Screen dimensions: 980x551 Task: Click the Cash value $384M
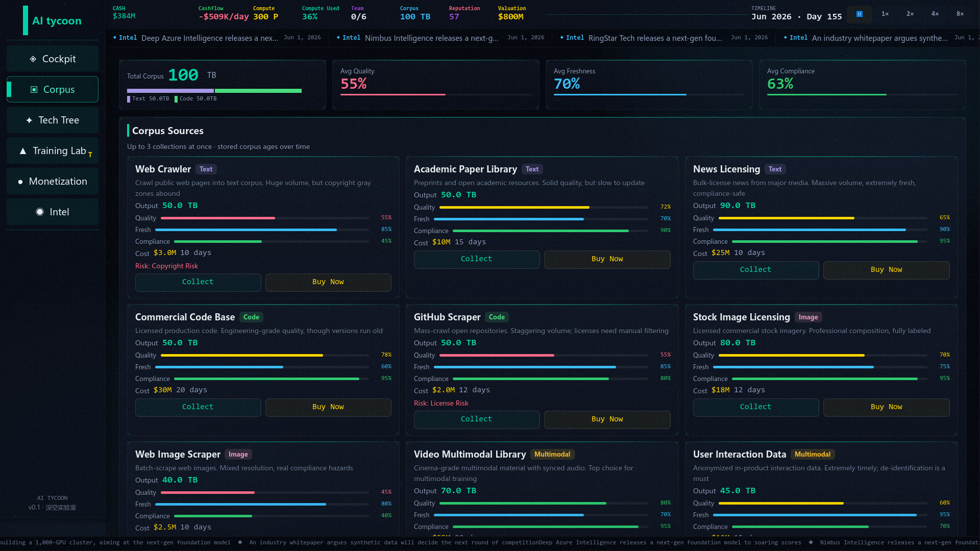[124, 16]
